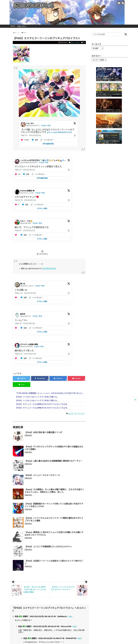Like シャロちゃん's tweet with 16 hearts
The height and width of the screenshot is (644, 138).
pyautogui.click(x=16, y=174)
